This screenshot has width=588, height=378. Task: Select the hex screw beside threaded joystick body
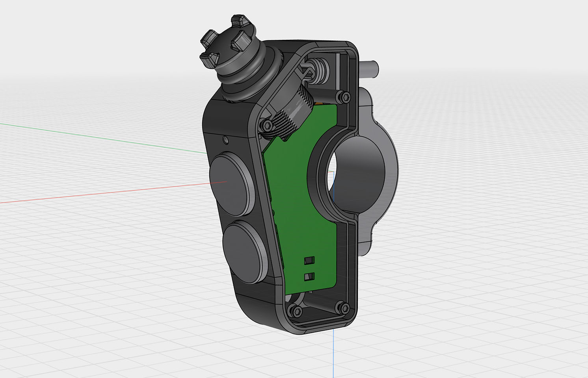point(267,125)
